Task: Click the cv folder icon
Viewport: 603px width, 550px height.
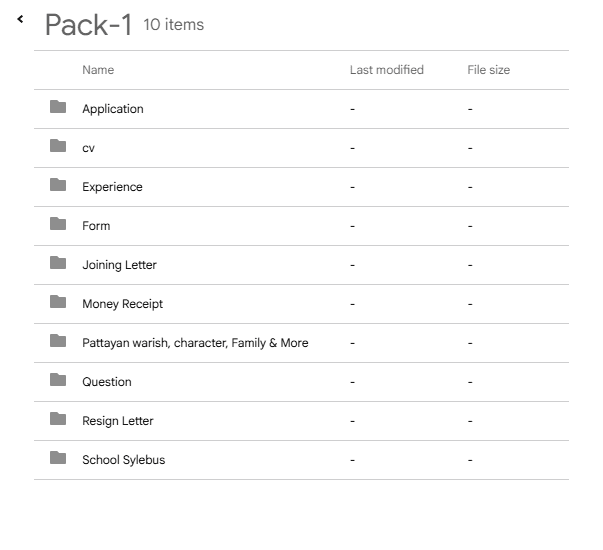Action: pyautogui.click(x=58, y=146)
